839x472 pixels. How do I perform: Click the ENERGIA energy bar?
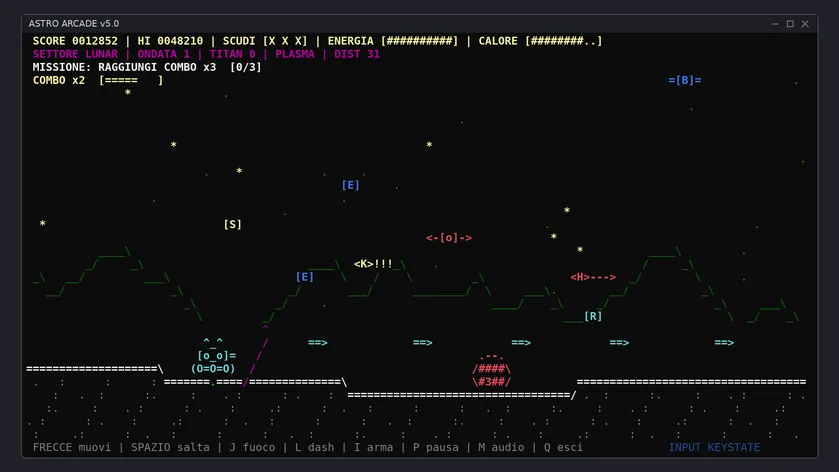coord(393,41)
